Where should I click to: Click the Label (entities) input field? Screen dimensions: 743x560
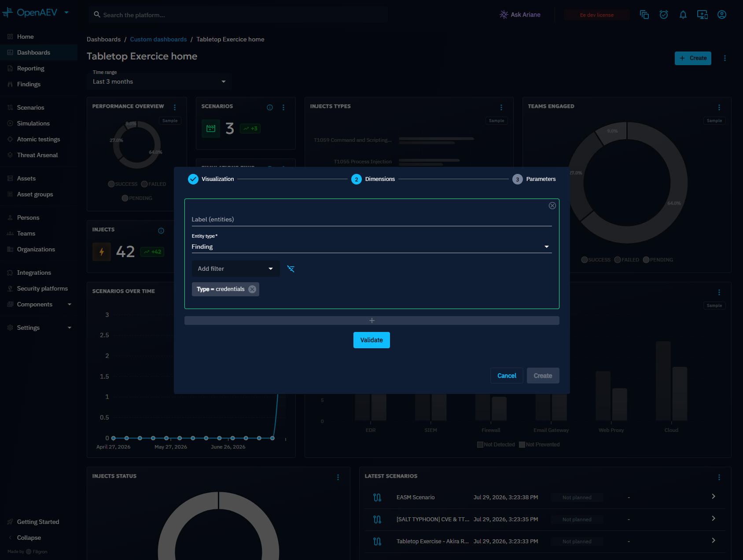coord(372,219)
